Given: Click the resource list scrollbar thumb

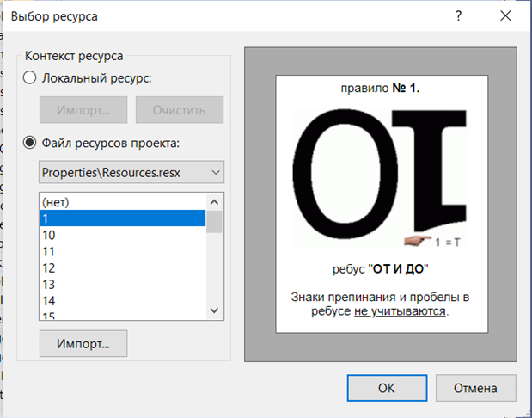Looking at the screenshot, I should (215, 221).
